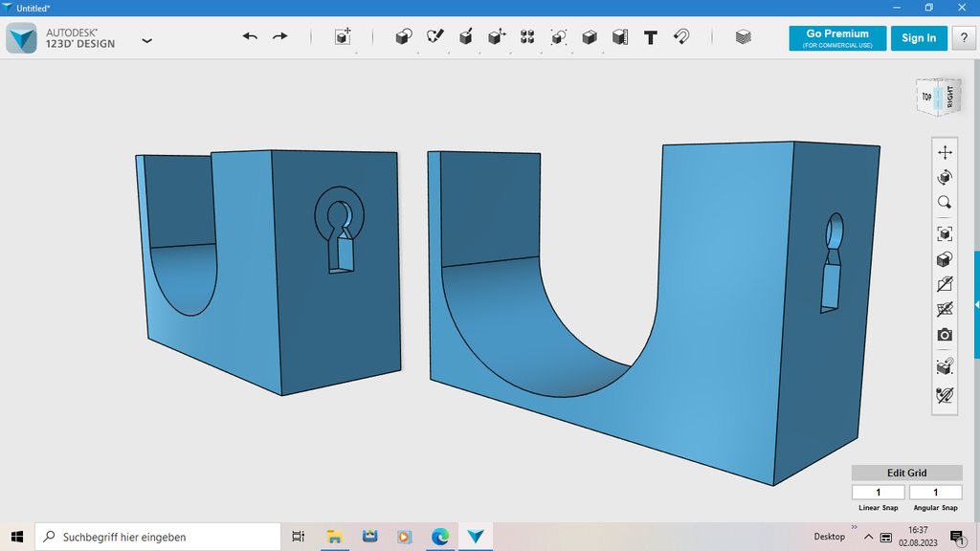Click the taskbar search box
This screenshot has height=551, width=980.
(x=158, y=537)
